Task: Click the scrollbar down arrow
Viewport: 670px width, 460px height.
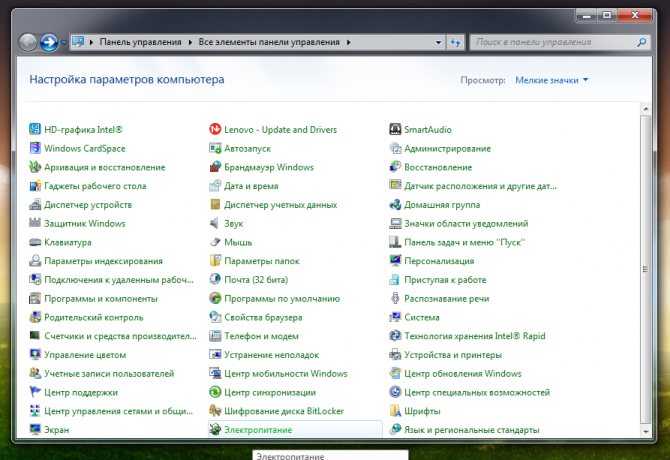Action: coord(645,431)
